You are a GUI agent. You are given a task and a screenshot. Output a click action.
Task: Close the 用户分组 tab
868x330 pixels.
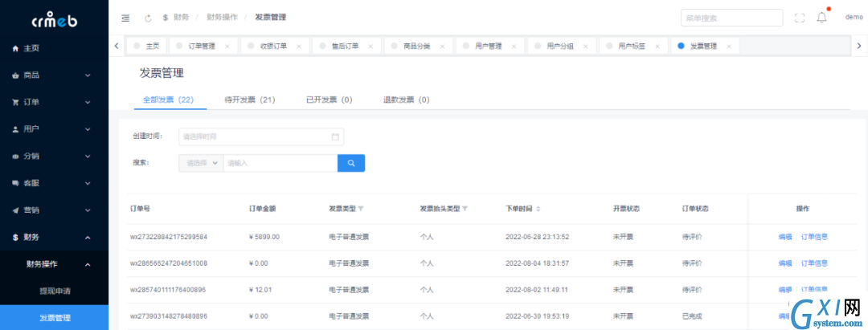pos(585,47)
